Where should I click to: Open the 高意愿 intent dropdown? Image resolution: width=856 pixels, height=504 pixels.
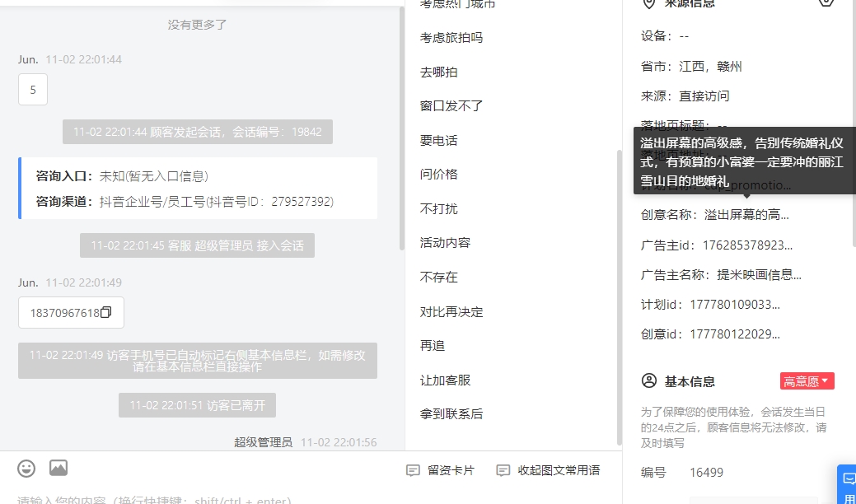click(807, 381)
